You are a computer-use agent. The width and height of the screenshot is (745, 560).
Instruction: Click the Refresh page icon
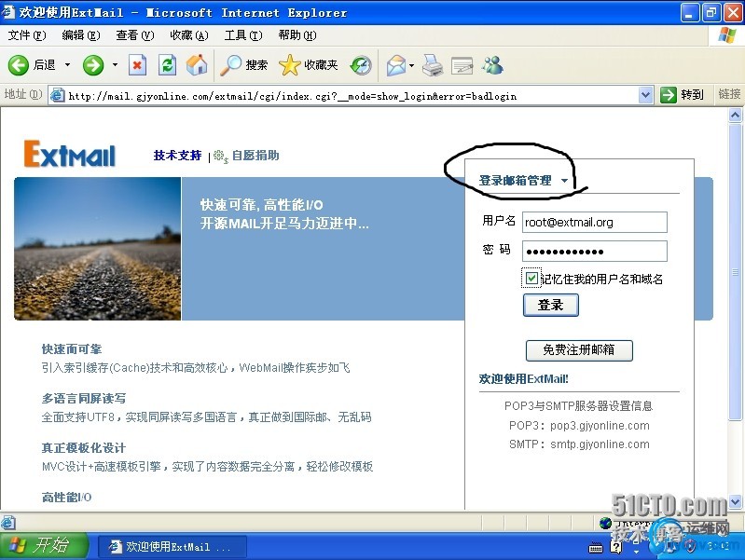[167, 65]
